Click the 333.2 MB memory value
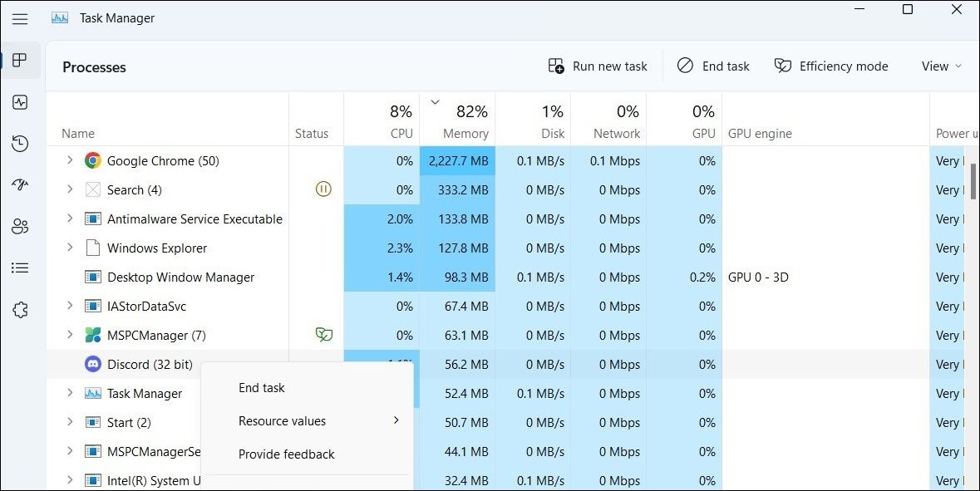Screen dimensions: 980x491 pos(463,190)
